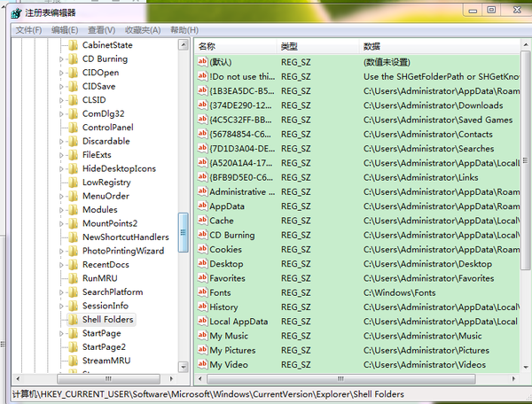
Task: Select the SessionInfo tree item
Action: [106, 306]
